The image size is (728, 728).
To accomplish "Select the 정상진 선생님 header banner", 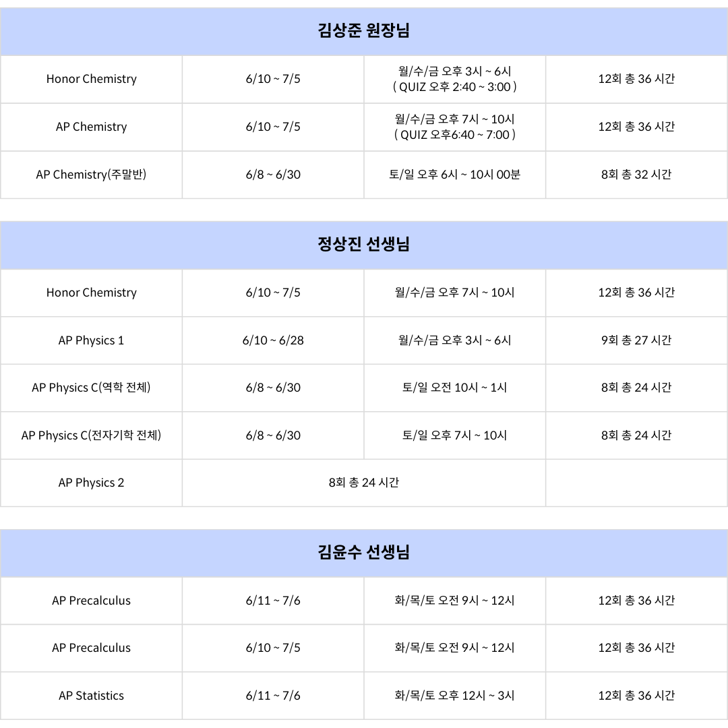I will pos(364,245).
